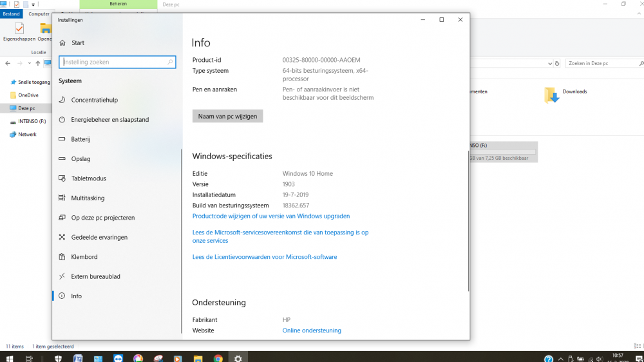Open Windows Security shield on taskbar

tap(58, 358)
